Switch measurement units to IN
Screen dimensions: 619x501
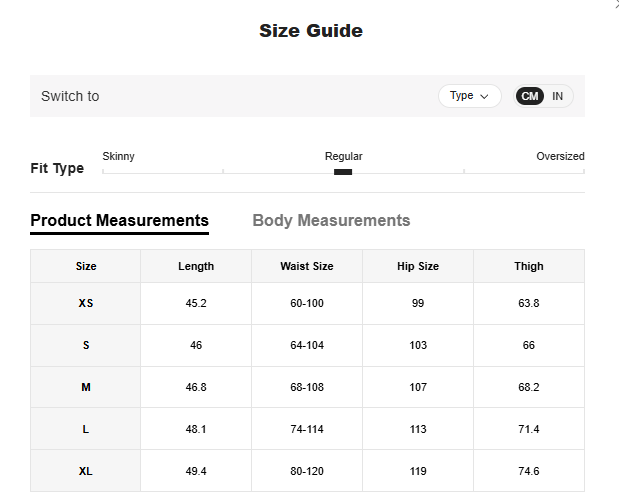pos(557,96)
